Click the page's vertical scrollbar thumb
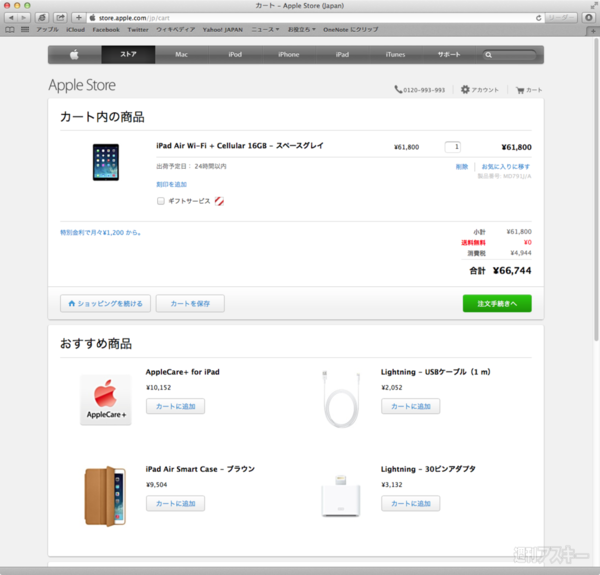The height and width of the screenshot is (575, 600). (x=596, y=189)
